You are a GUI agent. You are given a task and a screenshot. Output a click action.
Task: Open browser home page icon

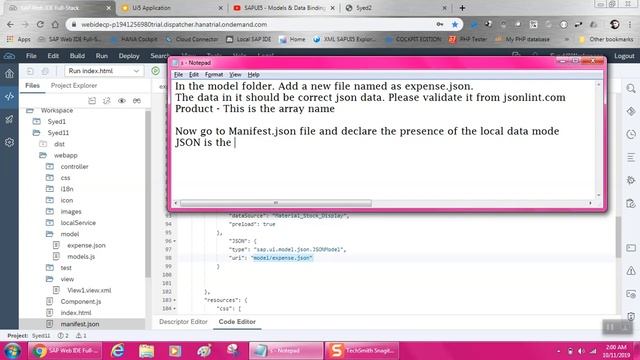tap(55, 24)
